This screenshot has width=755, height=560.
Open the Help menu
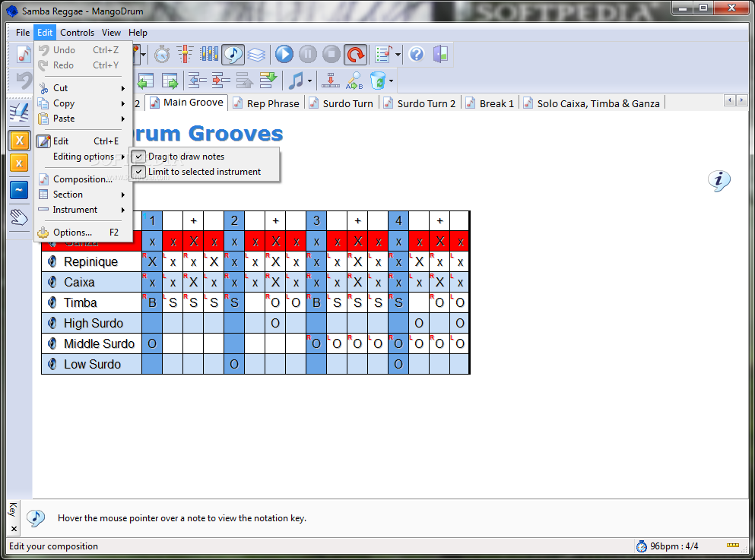[x=138, y=33]
